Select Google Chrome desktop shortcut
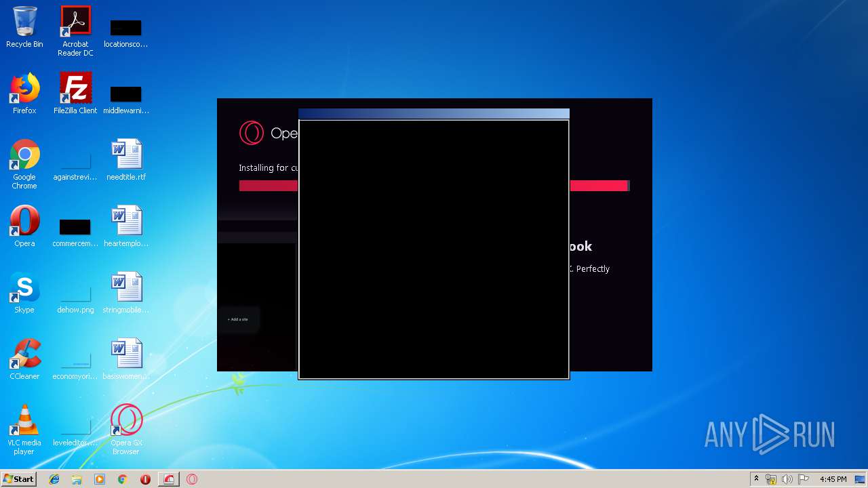This screenshot has width=868, height=488. click(24, 165)
